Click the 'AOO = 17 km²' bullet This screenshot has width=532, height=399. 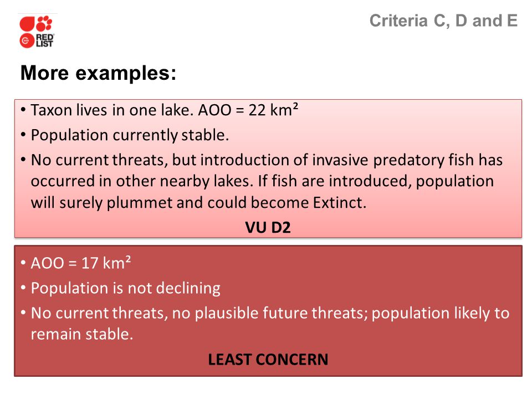76,263
